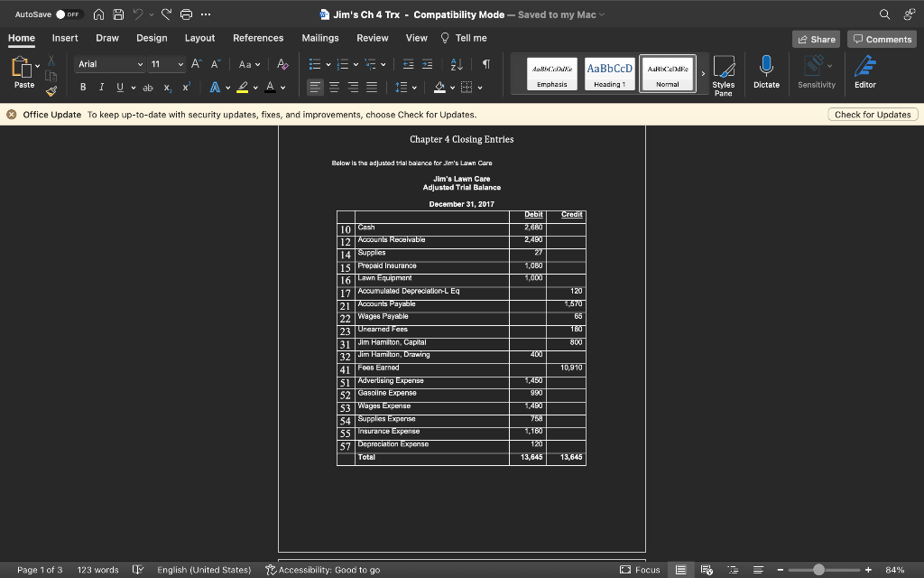
Task: Start Dictate with microphone icon
Action: click(766, 72)
